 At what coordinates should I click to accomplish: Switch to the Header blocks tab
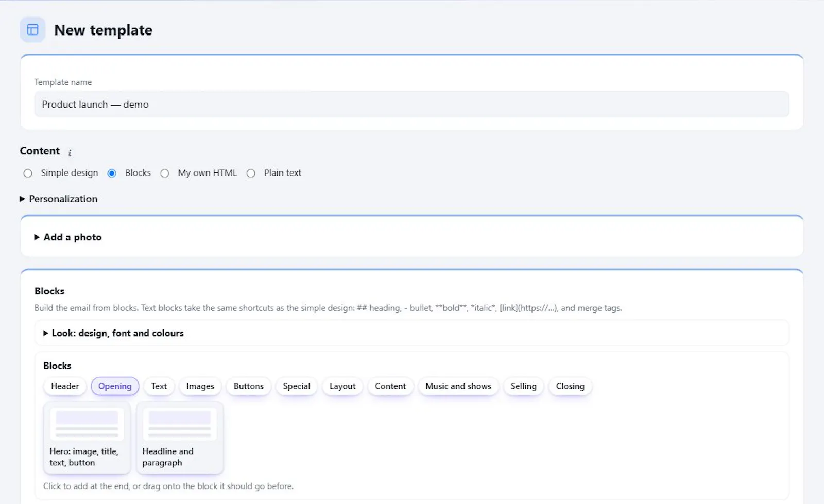click(x=65, y=386)
